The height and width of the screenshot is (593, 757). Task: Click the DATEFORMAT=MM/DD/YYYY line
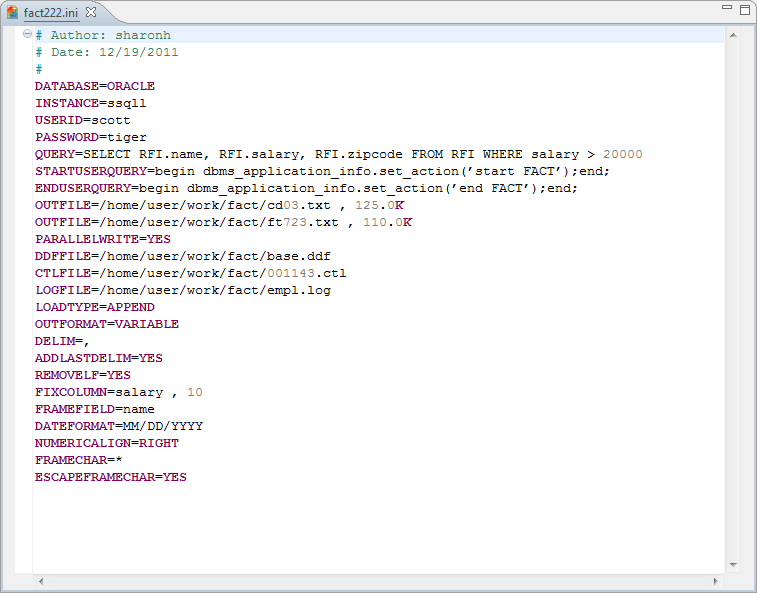[x=119, y=426]
